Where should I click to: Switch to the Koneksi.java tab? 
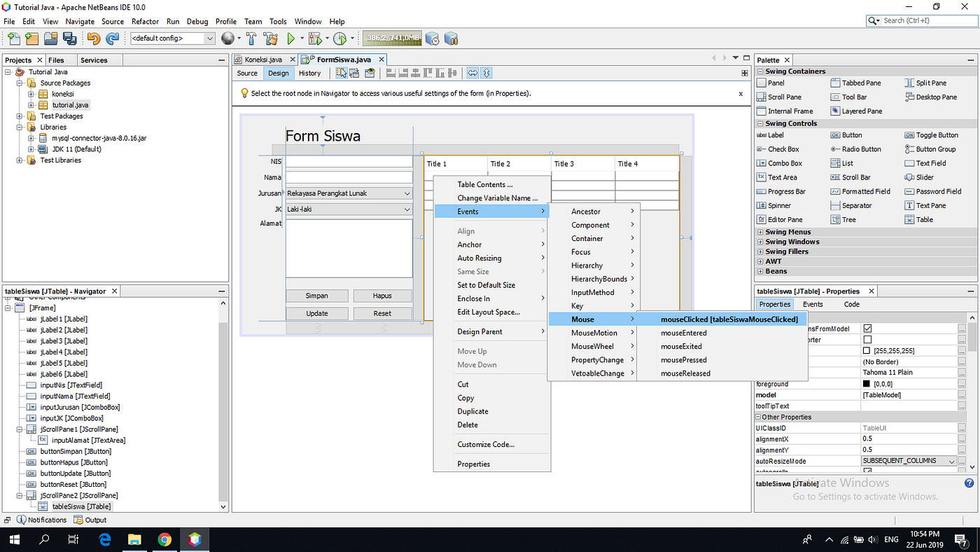[262, 60]
